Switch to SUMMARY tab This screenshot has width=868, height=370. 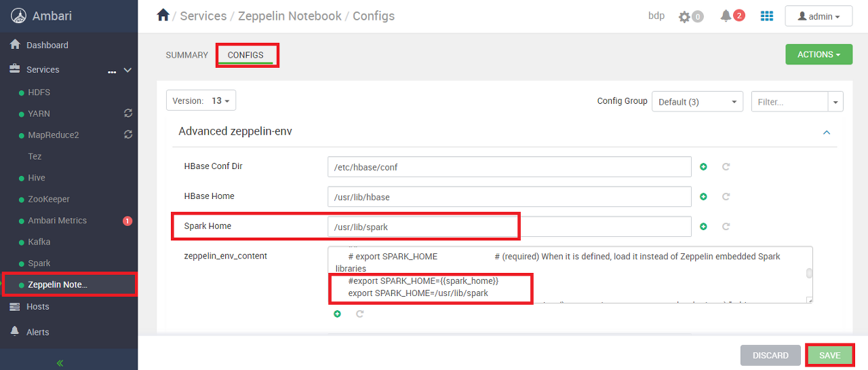pyautogui.click(x=186, y=55)
